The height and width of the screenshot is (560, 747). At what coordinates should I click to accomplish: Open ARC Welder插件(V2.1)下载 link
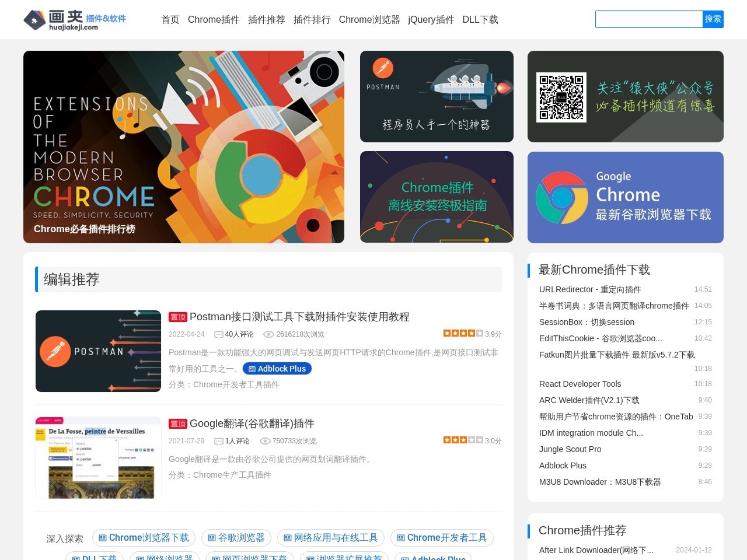pyautogui.click(x=589, y=400)
